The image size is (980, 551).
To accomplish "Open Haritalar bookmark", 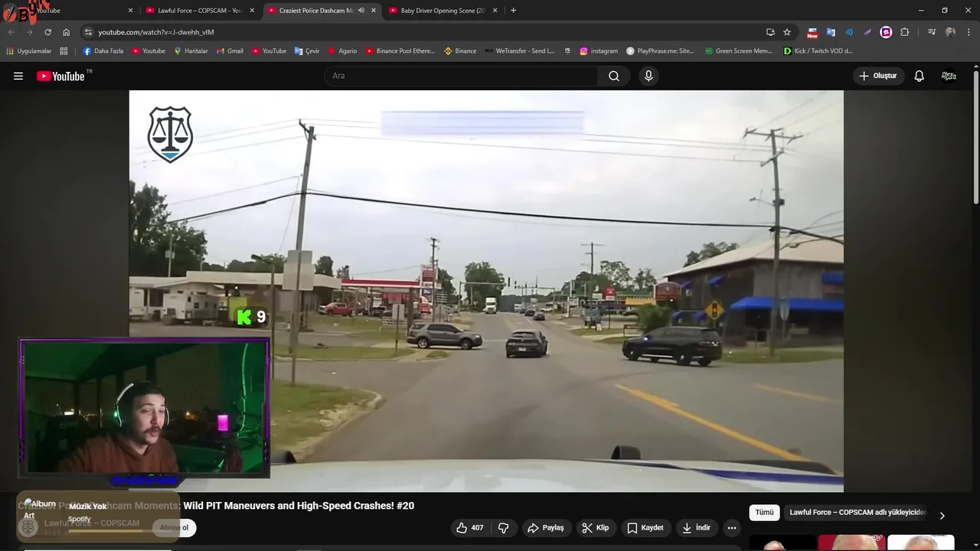I will 191,51.
